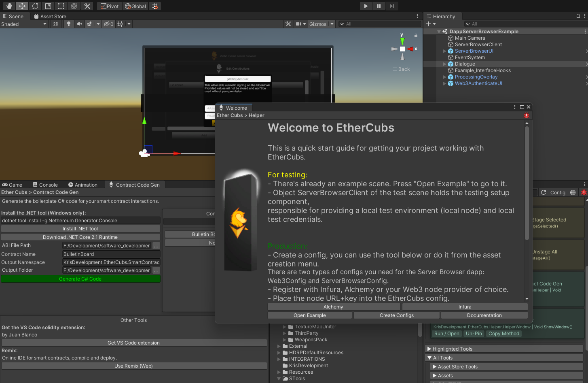This screenshot has height=383, width=588.
Task: Collapse DappServerBrowserExample scene
Action: pos(439,32)
